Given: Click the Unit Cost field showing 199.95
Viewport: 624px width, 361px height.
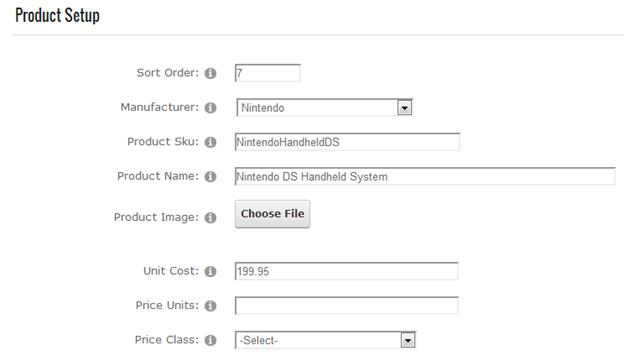Looking at the screenshot, I should point(346,271).
